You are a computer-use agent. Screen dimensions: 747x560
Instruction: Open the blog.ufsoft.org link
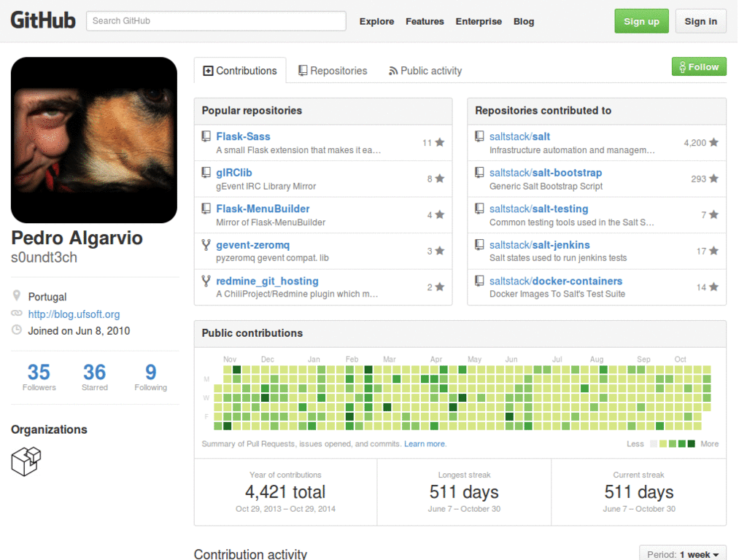tap(74, 314)
